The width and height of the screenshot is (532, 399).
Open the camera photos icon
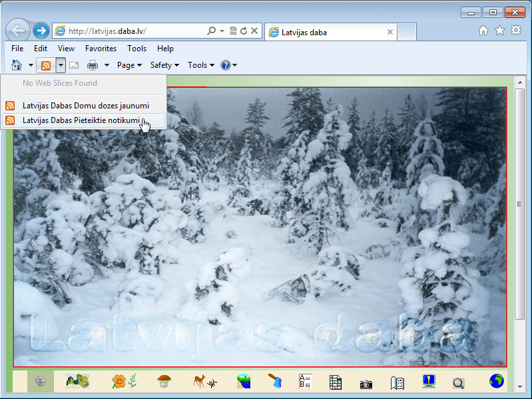[366, 384]
